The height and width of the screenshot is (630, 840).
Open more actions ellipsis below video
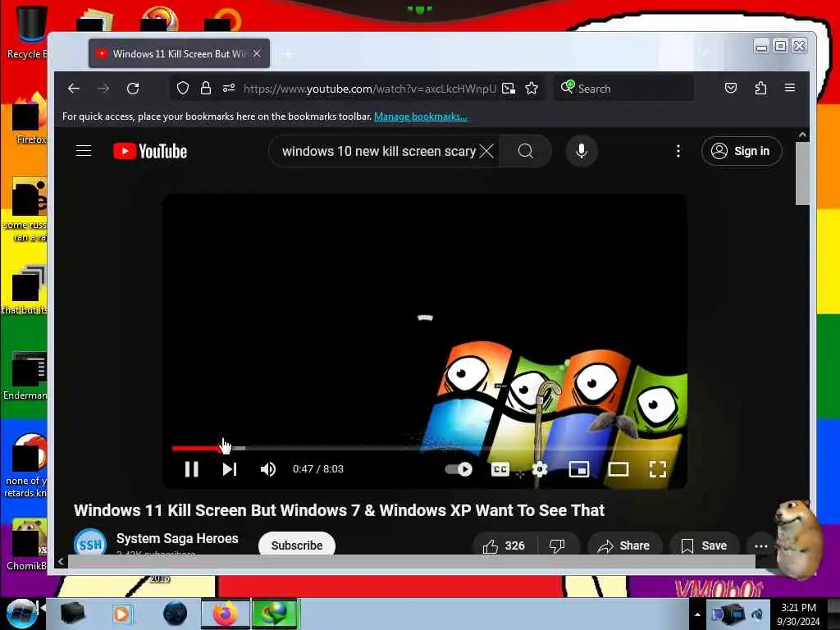761,546
